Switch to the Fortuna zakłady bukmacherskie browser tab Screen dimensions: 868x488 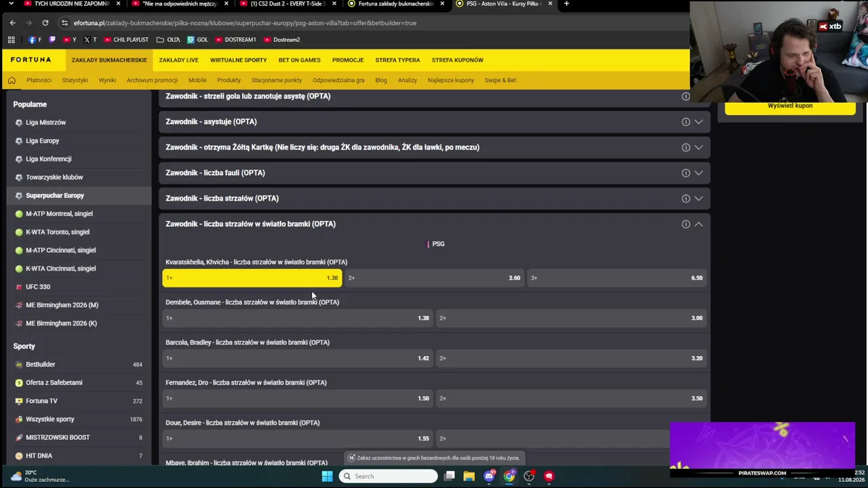pyautogui.click(x=395, y=4)
